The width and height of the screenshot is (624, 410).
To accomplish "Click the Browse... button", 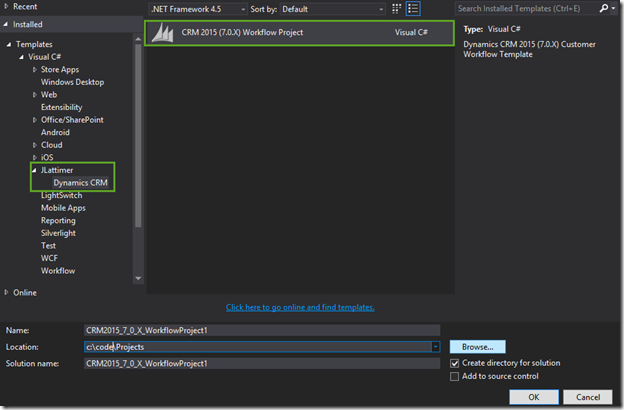I will (x=478, y=347).
